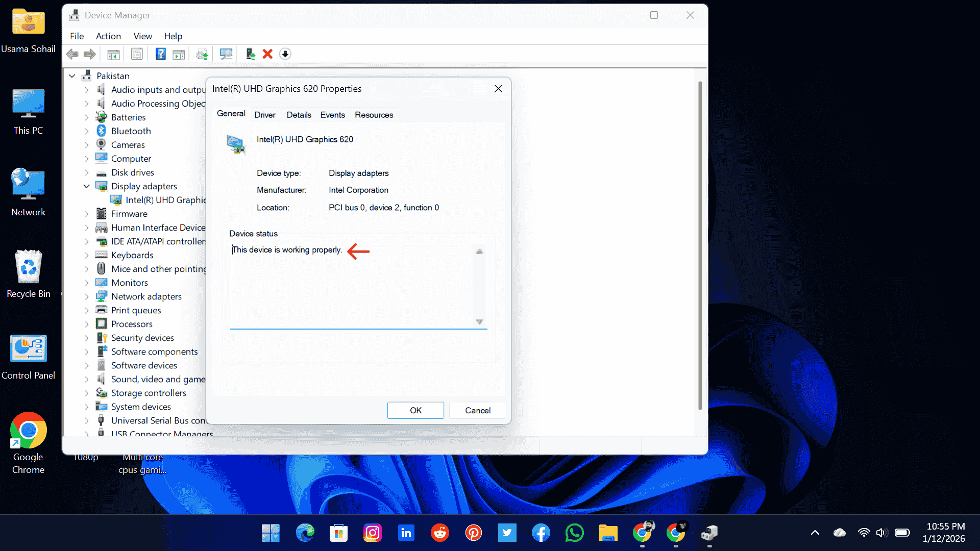Screen dimensions: 980x551
Task: Click Scan for hardware changes icon
Action: (226, 54)
